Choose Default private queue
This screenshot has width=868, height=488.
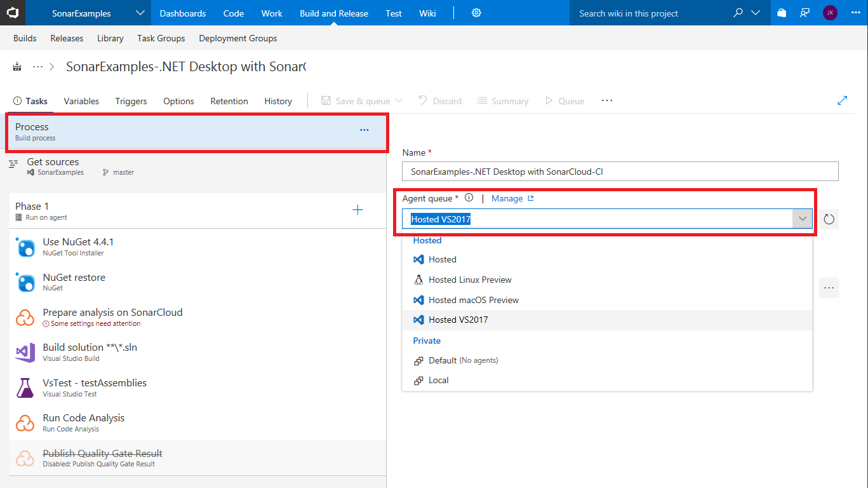pos(608,360)
